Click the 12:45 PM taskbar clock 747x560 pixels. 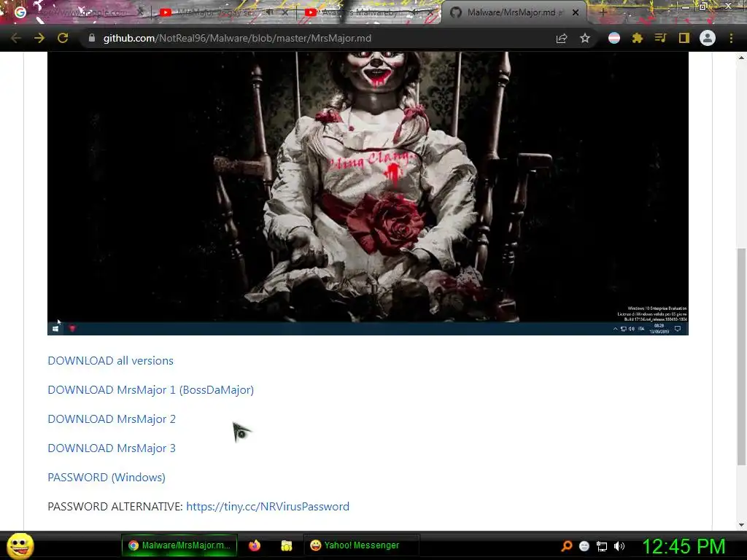pos(683,546)
